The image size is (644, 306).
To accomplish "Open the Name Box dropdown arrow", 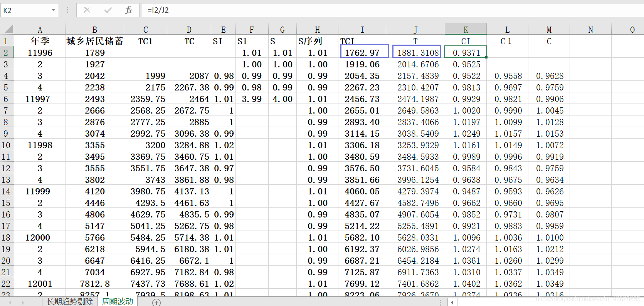I will click(x=53, y=10).
